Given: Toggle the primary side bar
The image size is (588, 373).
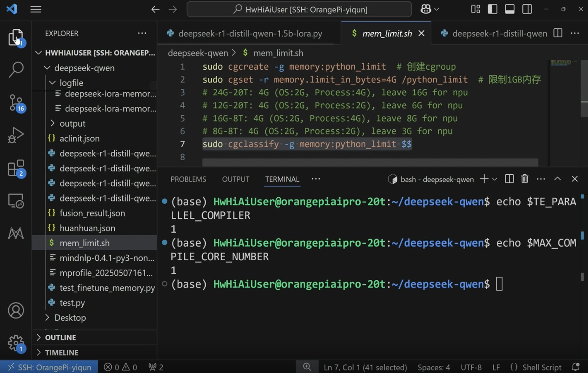Looking at the screenshot, I should [492, 9].
